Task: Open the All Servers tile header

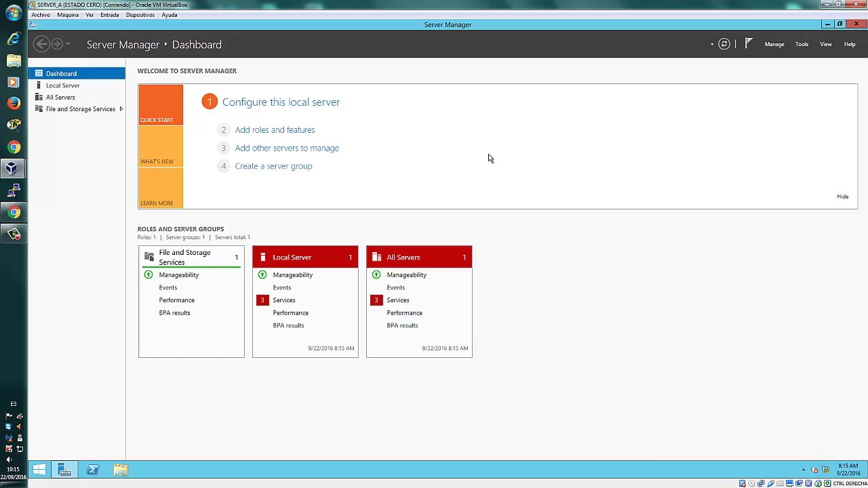Action: 419,257
